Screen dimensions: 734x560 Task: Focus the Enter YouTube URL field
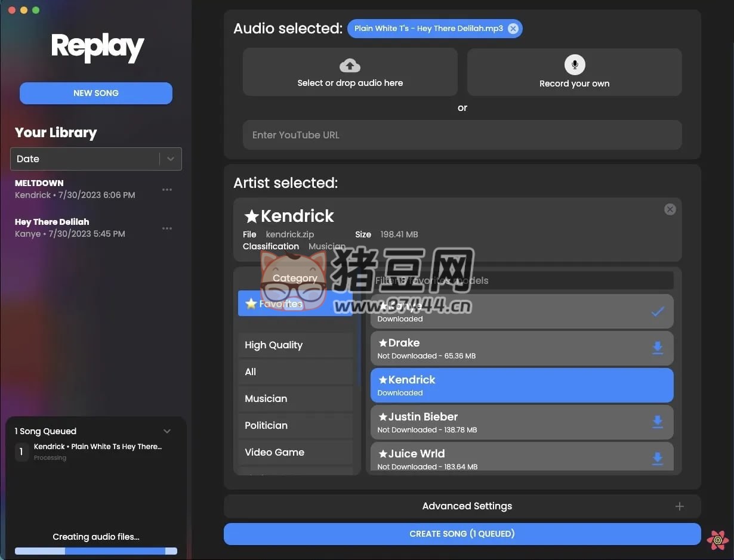tap(462, 135)
